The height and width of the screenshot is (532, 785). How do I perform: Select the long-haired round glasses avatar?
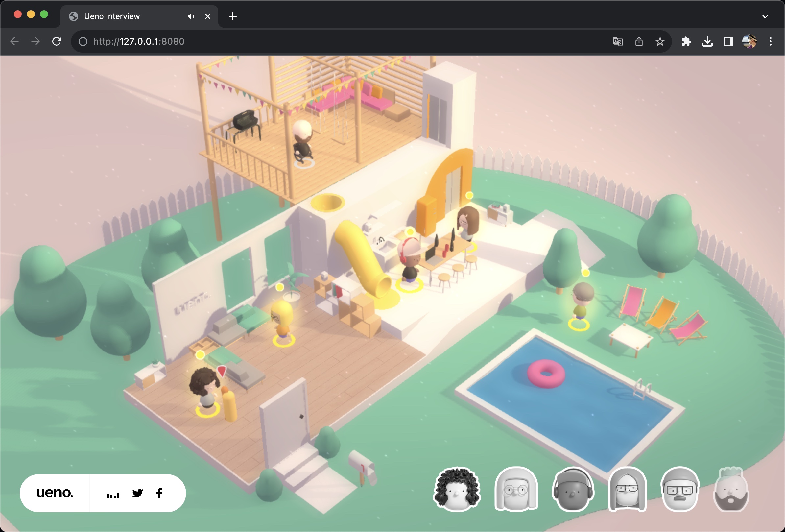point(516,490)
